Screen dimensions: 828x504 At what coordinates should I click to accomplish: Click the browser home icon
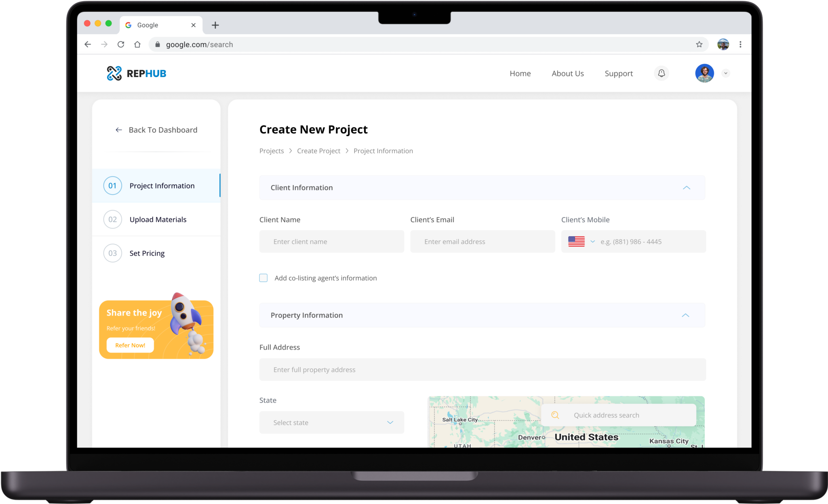pyautogui.click(x=137, y=44)
